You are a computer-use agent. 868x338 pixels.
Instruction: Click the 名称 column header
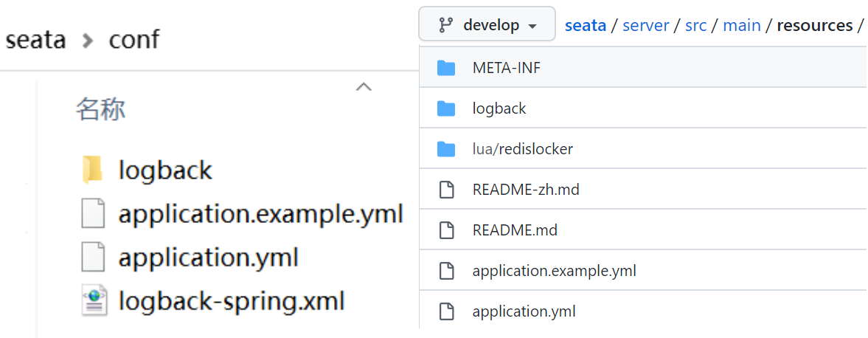pyautogui.click(x=101, y=109)
